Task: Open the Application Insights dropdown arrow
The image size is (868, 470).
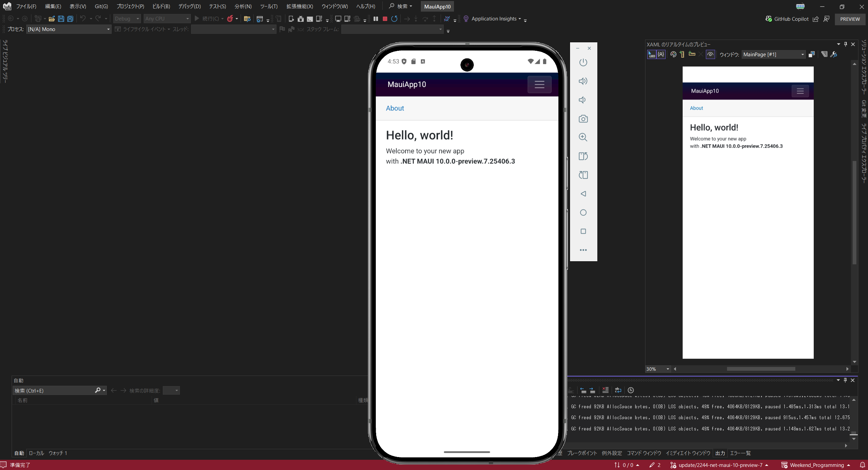Action: (520, 19)
